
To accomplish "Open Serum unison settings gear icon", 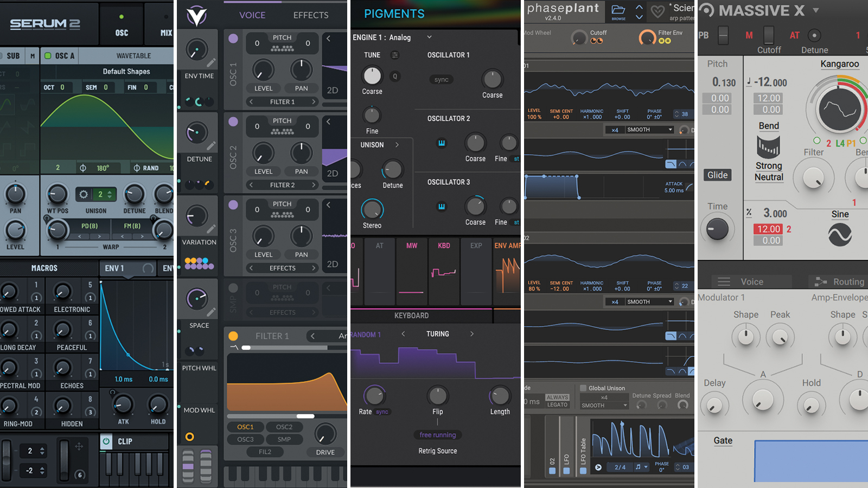I will (x=84, y=194).
